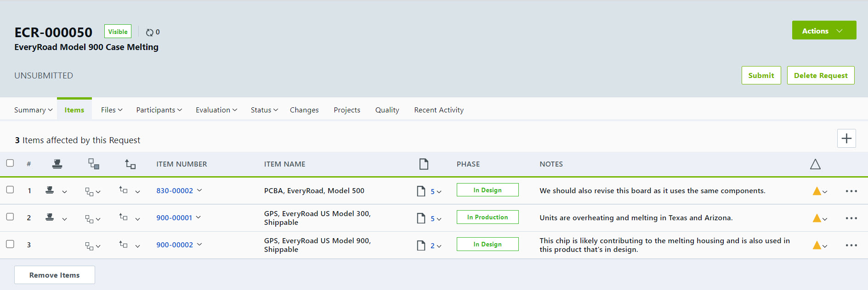
Task: Click the plus icon to add items
Action: (x=846, y=139)
